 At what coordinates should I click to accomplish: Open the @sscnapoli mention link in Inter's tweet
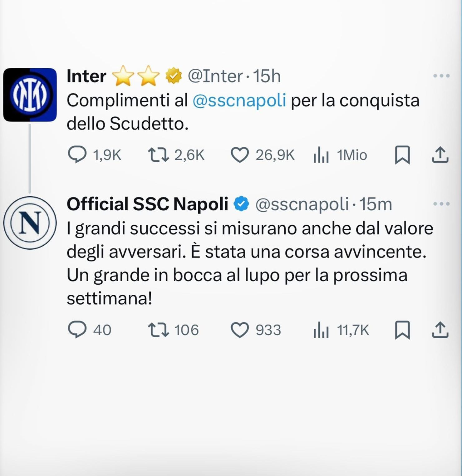click(x=239, y=101)
